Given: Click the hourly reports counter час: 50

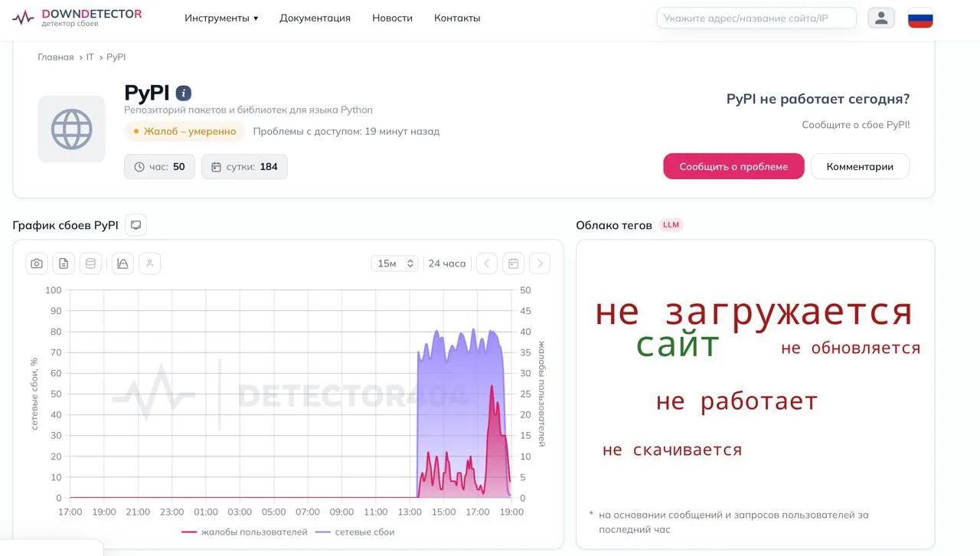Looking at the screenshot, I should tap(159, 166).
